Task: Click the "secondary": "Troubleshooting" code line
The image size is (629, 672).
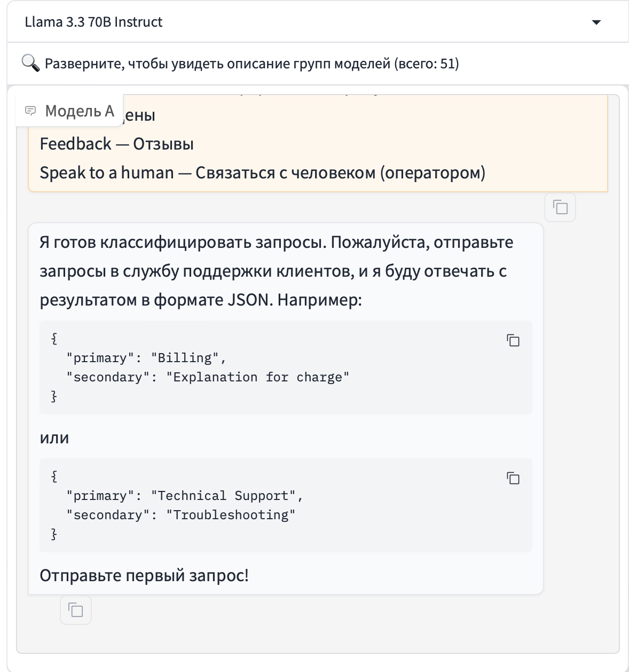Action: tap(180, 515)
